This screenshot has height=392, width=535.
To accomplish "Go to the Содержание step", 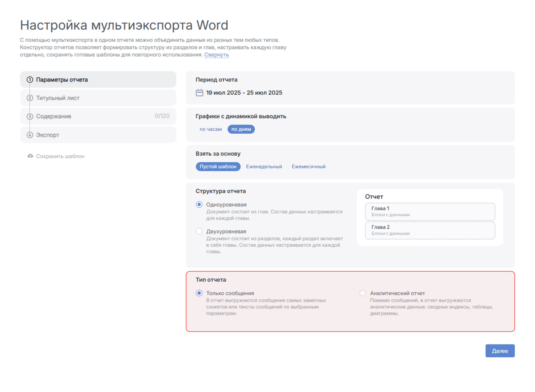I will tap(98, 116).
